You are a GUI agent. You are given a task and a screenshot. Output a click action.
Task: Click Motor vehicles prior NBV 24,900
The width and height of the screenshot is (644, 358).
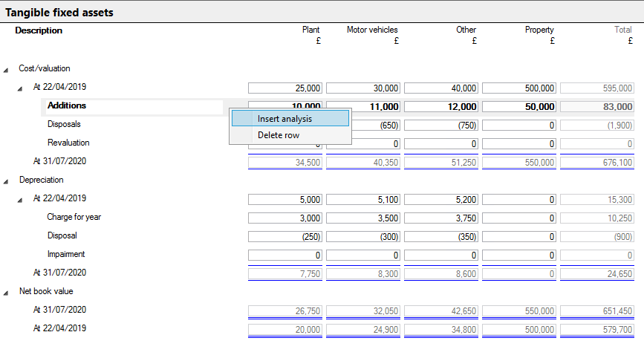(363, 330)
